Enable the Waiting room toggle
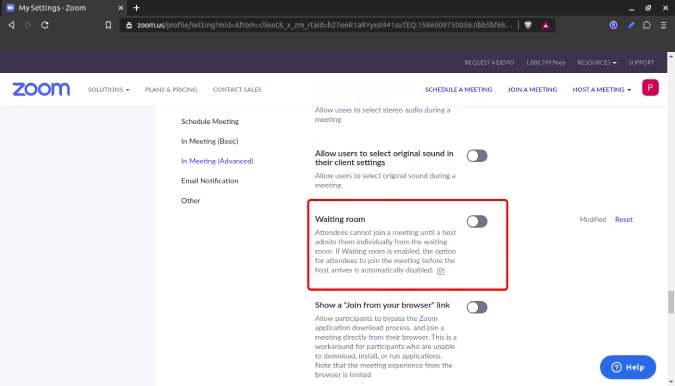The image size is (675, 386). [x=477, y=221]
